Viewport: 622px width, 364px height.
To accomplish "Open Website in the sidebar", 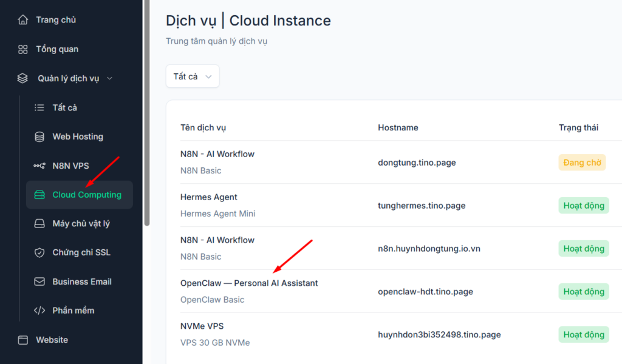I will coord(52,340).
